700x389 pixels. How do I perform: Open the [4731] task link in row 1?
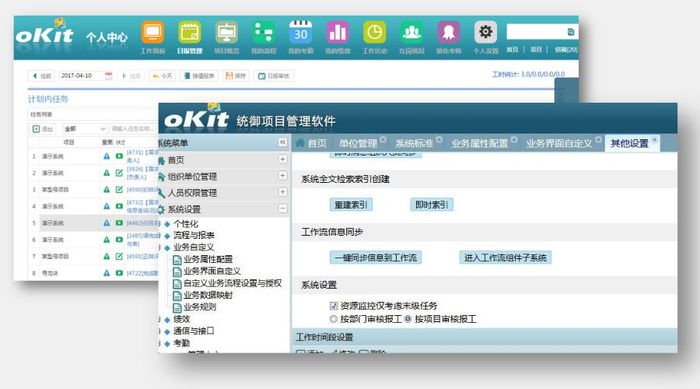pyautogui.click(x=142, y=156)
